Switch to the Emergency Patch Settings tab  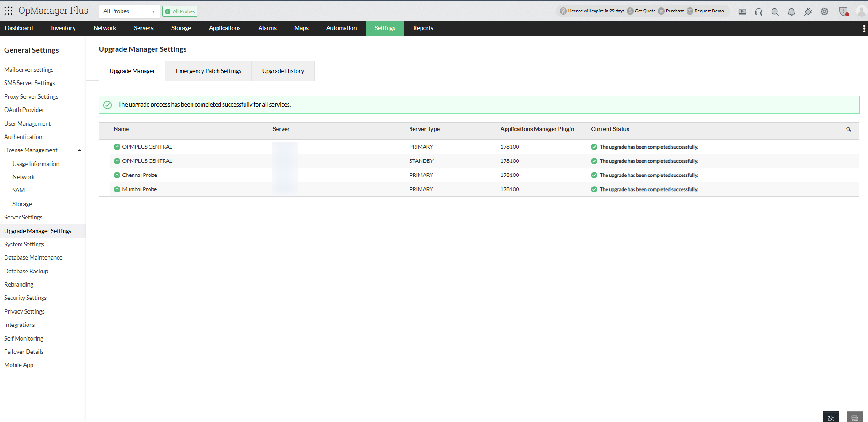pos(208,71)
